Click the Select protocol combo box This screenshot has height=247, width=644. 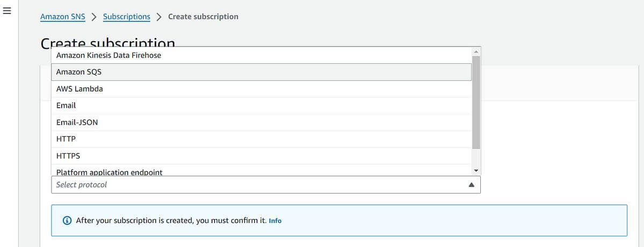click(x=266, y=184)
